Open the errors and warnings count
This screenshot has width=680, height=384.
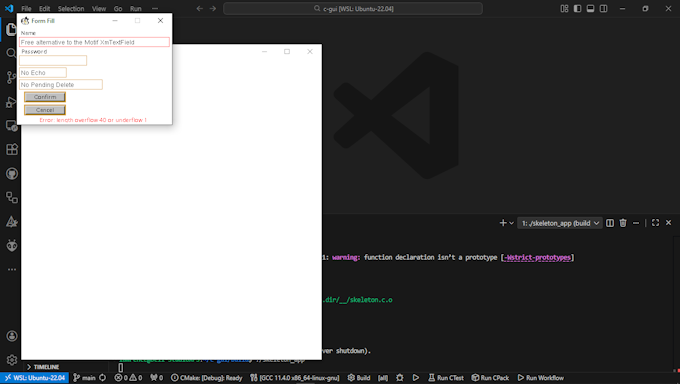tap(128, 378)
